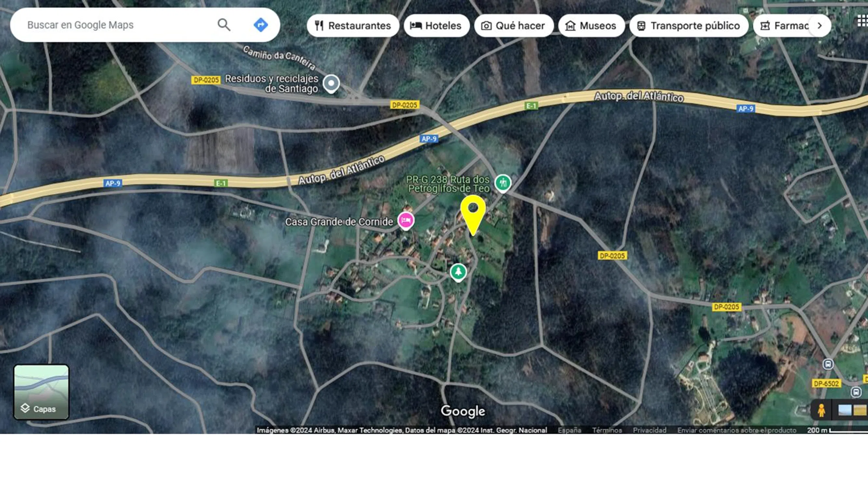Select the Restaurantes category chip

[353, 26]
